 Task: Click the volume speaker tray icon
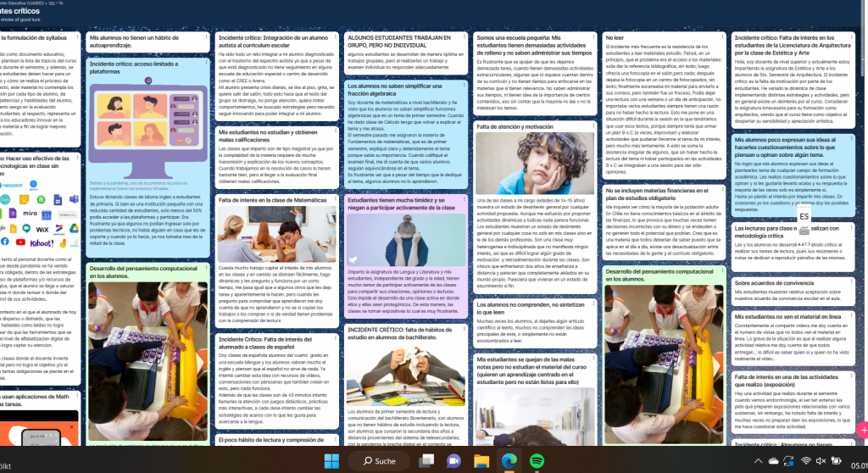click(822, 460)
